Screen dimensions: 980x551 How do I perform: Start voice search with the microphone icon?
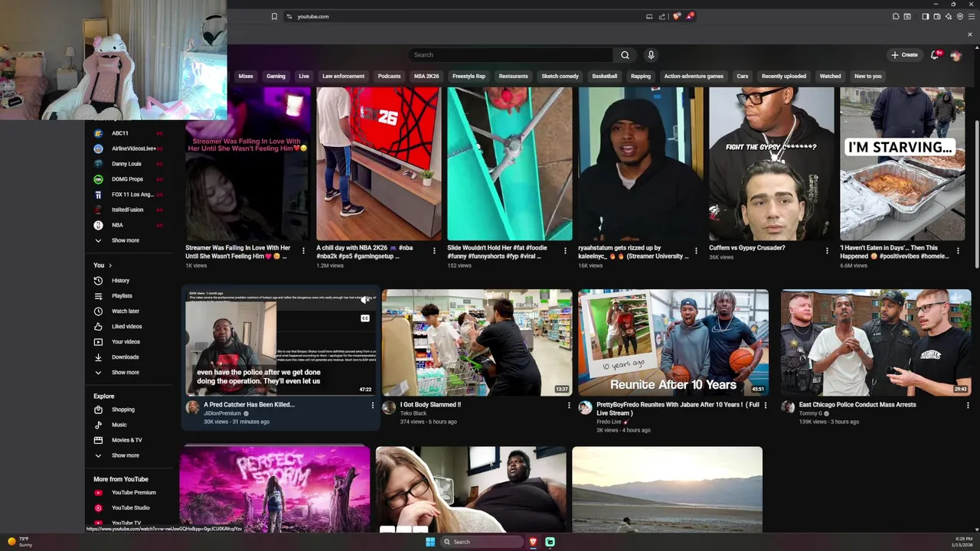tap(651, 55)
